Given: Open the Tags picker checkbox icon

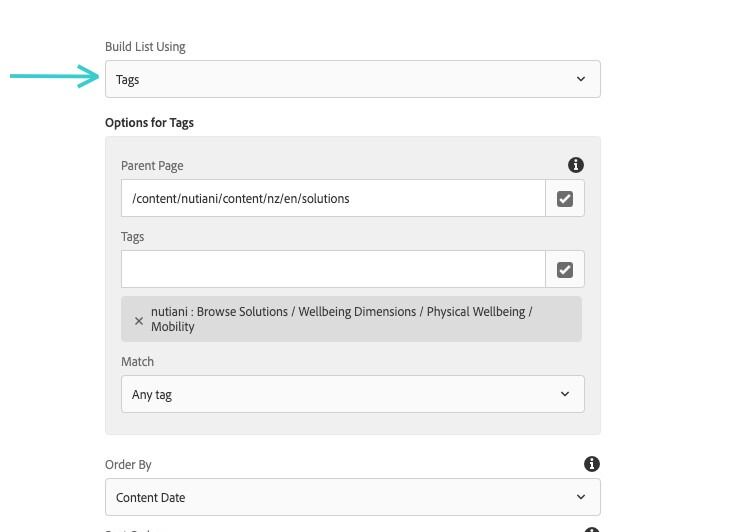Looking at the screenshot, I should tap(565, 269).
